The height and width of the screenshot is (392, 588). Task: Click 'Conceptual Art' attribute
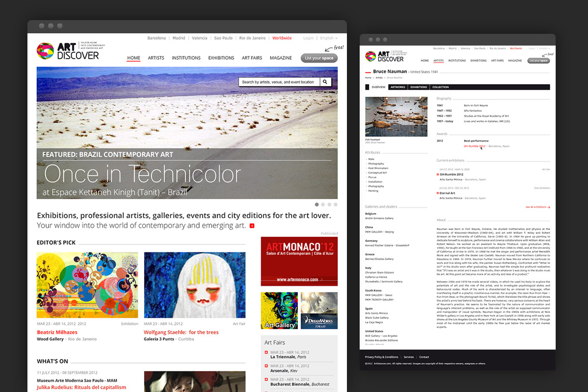point(377,172)
